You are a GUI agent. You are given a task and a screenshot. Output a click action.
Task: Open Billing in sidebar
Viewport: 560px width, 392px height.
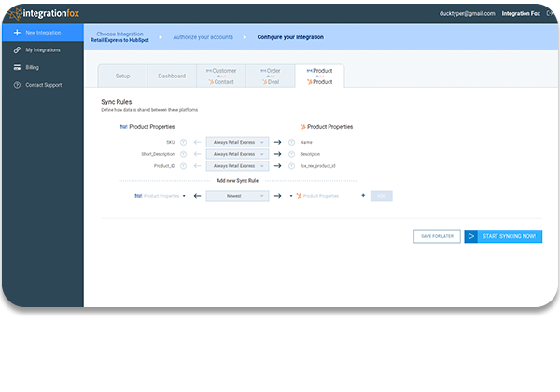pos(43,67)
